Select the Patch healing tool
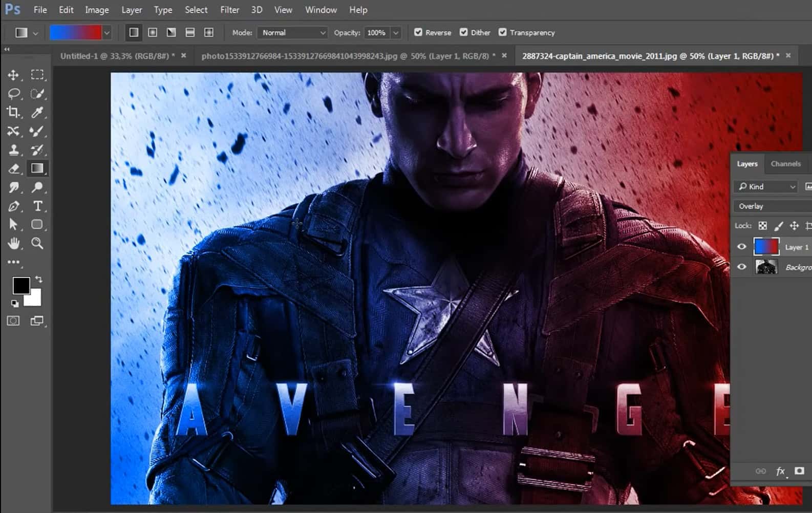Image resolution: width=812 pixels, height=513 pixels. click(x=13, y=131)
